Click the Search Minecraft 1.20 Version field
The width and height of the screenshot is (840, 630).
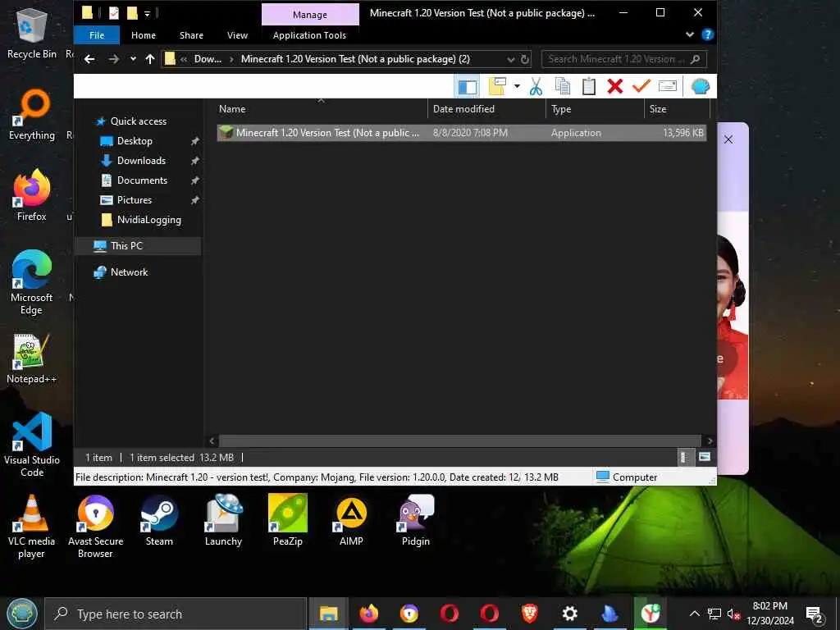click(624, 59)
